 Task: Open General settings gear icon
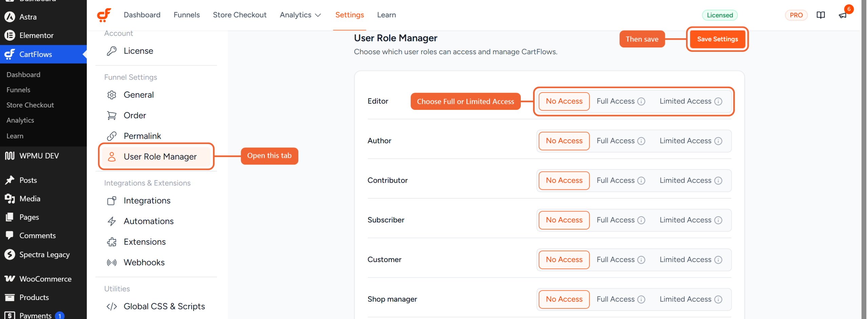(112, 95)
